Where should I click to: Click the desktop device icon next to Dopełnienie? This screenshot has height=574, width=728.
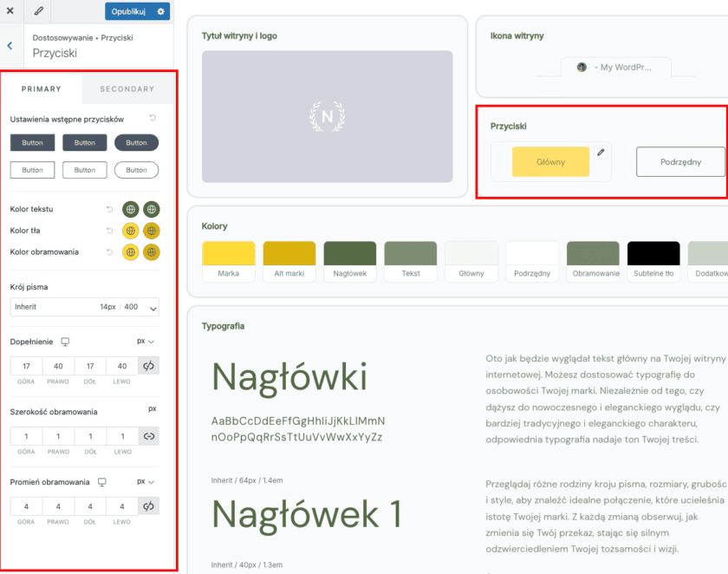coord(64,342)
